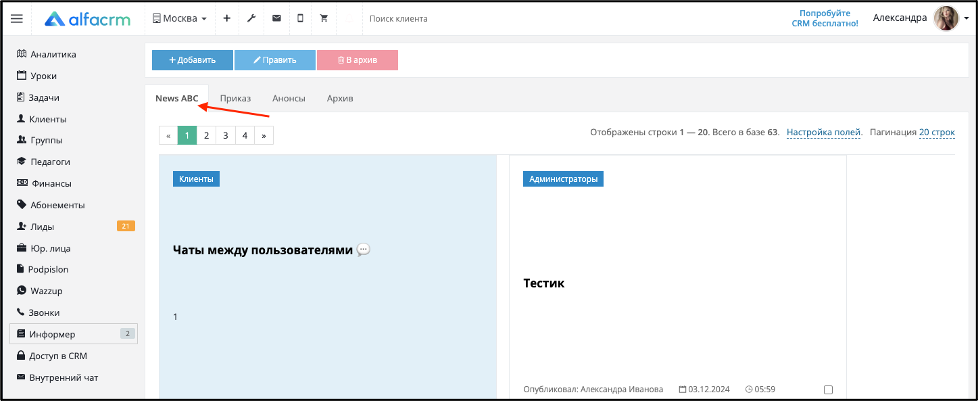Go to next page with » button
The image size is (979, 402).
click(x=264, y=135)
